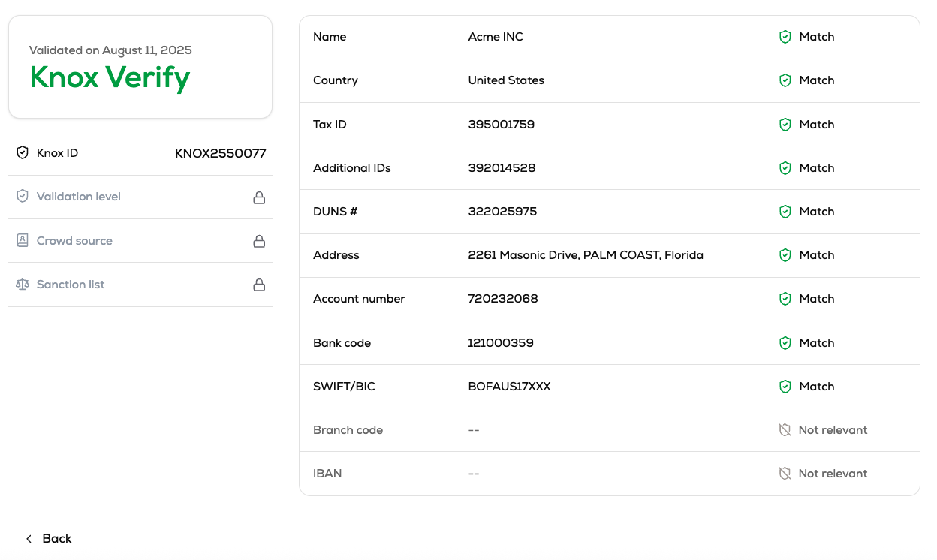Screen dimensions: 937x560
Task: Click the Crowd source badge icon
Action: pos(23,241)
